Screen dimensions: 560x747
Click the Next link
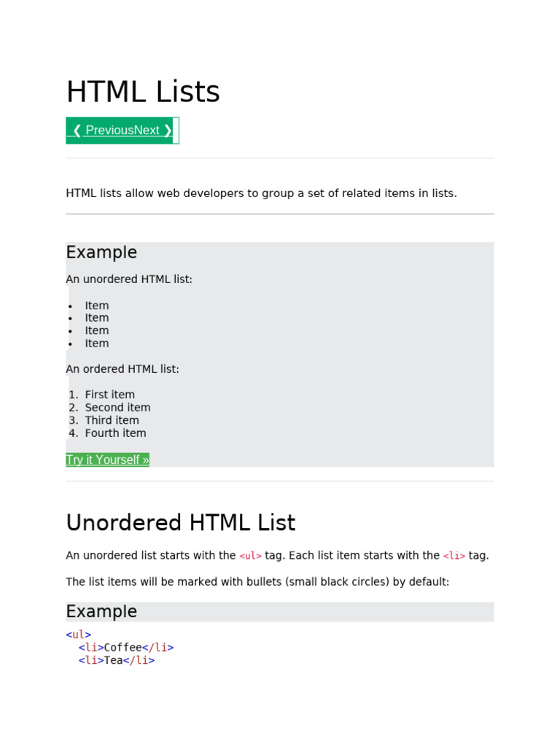pyautogui.click(x=147, y=131)
